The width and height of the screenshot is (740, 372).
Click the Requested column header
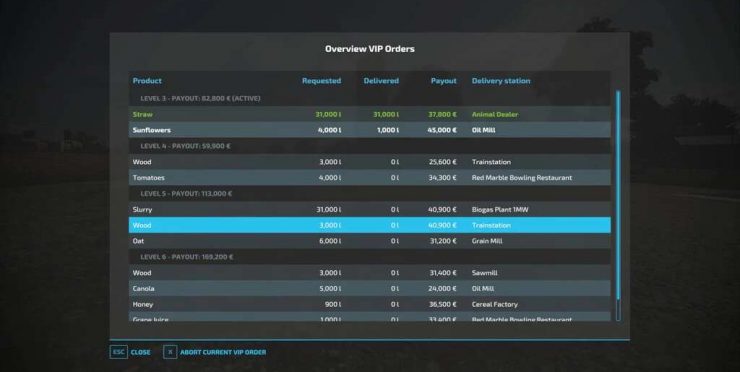coord(321,81)
